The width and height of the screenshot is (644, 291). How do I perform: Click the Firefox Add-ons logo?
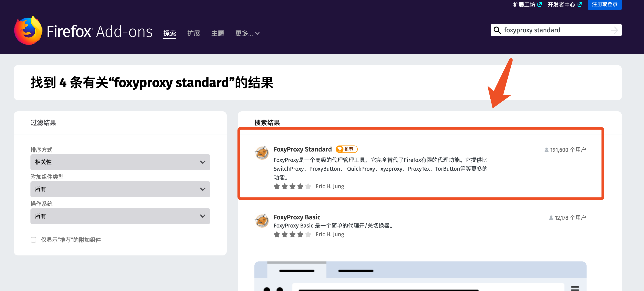[x=83, y=30]
